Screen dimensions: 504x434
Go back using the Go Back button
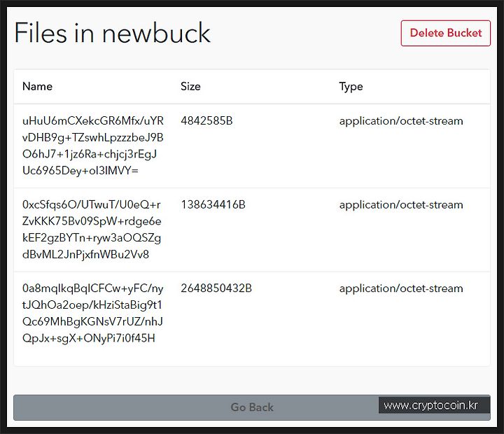tap(252, 407)
